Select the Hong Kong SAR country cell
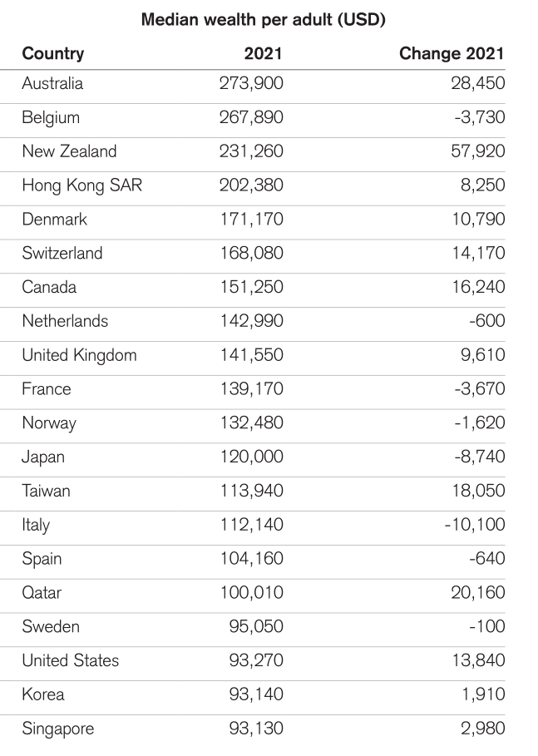This screenshot has width=538, height=756. (82, 185)
